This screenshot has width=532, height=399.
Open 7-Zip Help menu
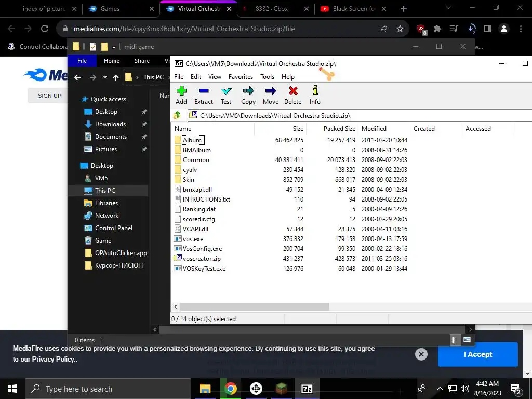pyautogui.click(x=288, y=77)
